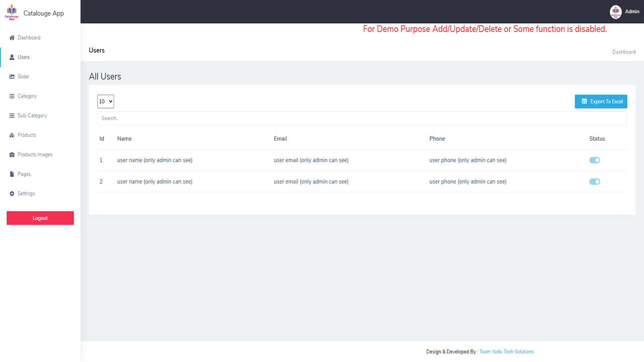This screenshot has height=362, width=644.
Task: Click the Products cubes icon in sidebar
Action: coord(12,135)
